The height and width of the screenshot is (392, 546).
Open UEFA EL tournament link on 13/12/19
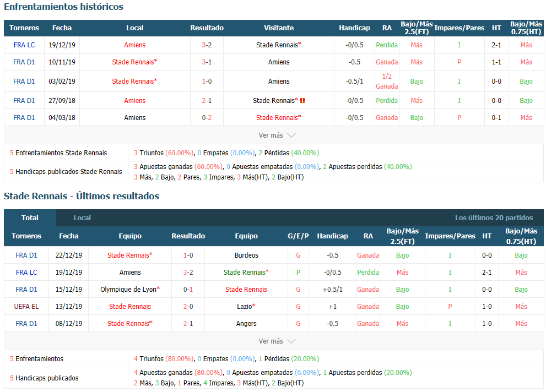(x=26, y=307)
